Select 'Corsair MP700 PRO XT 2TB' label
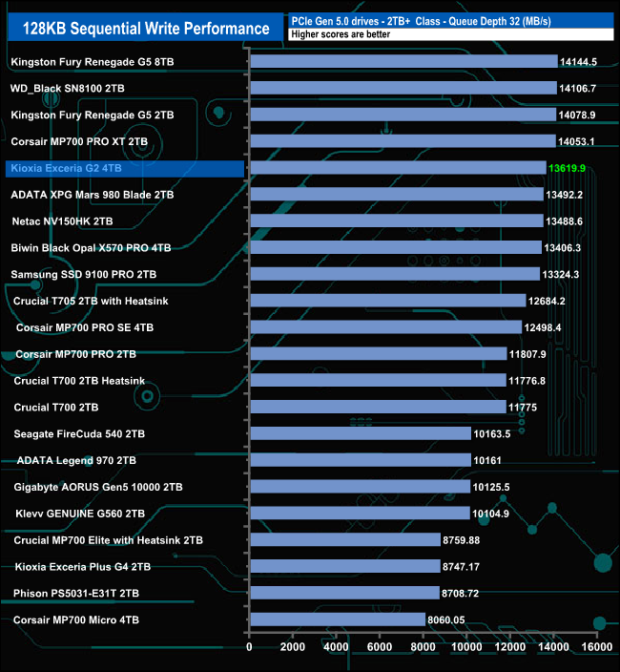Image resolution: width=620 pixels, height=672 pixels. 79,141
